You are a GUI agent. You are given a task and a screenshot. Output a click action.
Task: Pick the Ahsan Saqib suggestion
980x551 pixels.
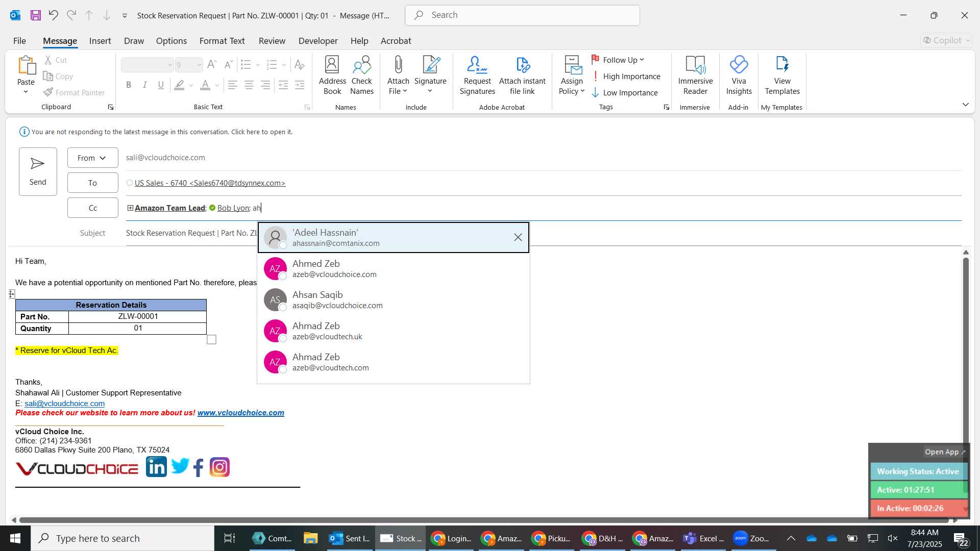[393, 299]
